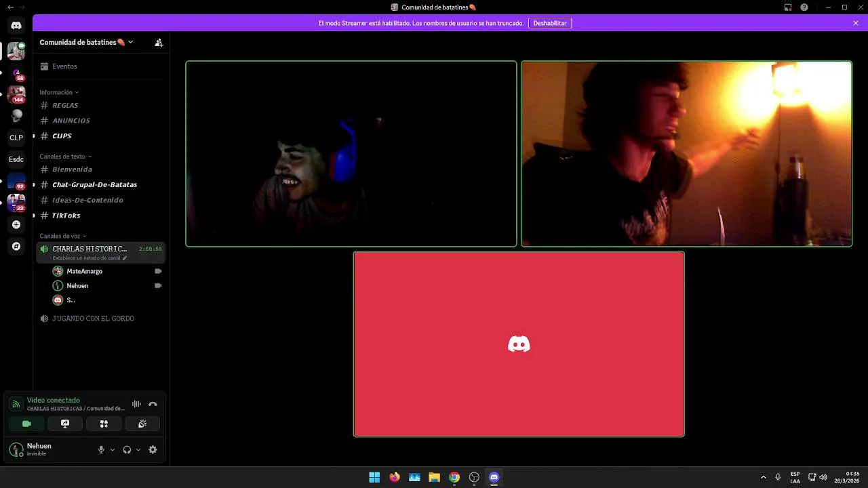868x488 pixels.
Task: Toggle the camera on/off button
Action: tap(26, 424)
